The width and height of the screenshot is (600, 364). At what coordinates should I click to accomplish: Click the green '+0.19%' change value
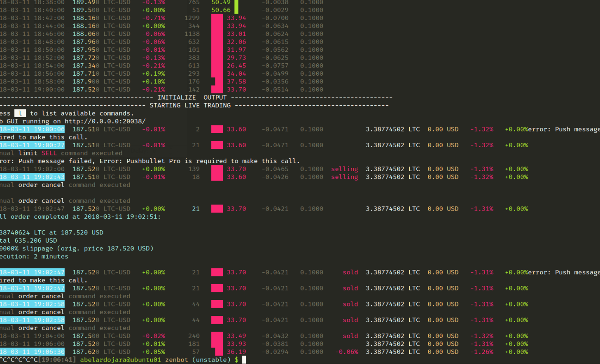[154, 74]
